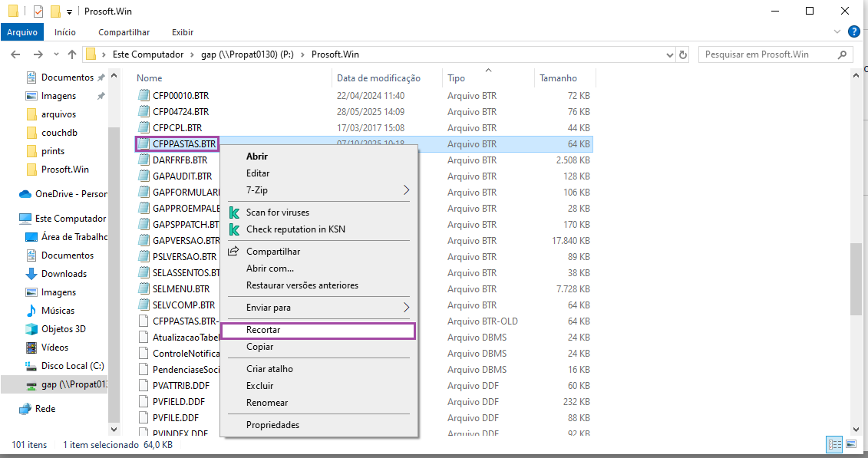Screen dimensions: 868x458
Task: Click the Compartilhar share icon in context menu
Action: [234, 252]
